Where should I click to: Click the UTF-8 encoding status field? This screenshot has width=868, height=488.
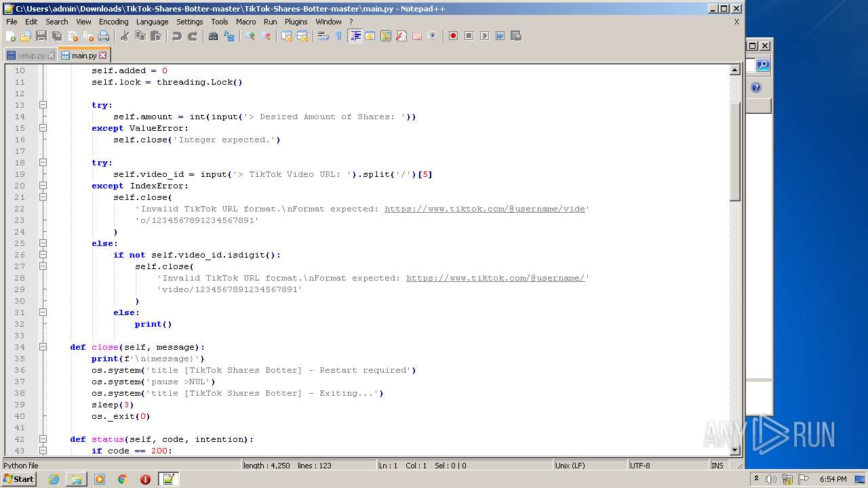click(x=667, y=466)
